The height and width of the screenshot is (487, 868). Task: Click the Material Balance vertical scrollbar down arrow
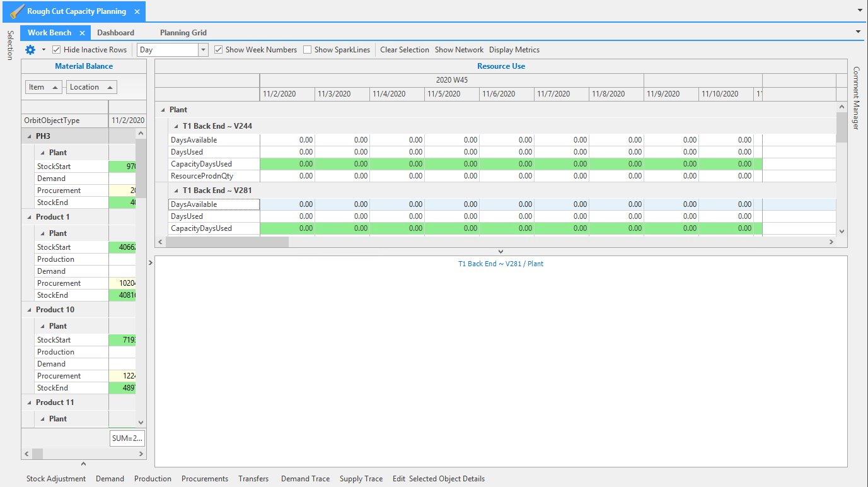click(x=141, y=423)
